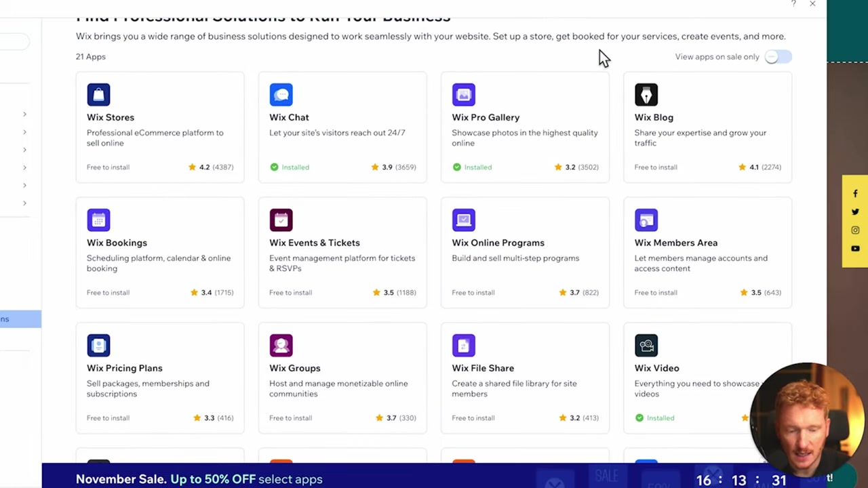The image size is (868, 488).
Task: Click Free to install on Wix Bookings
Action: coord(108,292)
